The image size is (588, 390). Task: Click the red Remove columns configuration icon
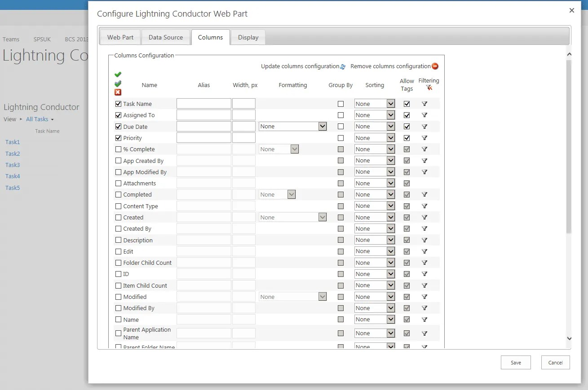[435, 66]
